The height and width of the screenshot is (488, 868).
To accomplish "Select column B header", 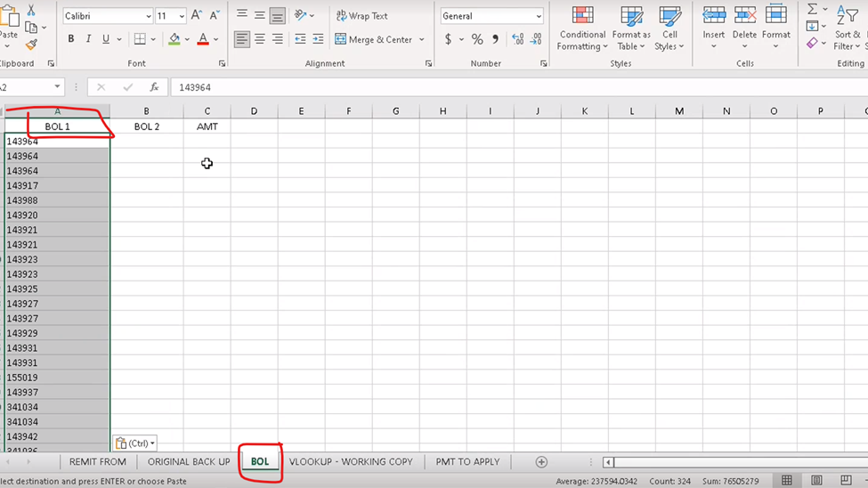I will click(146, 111).
